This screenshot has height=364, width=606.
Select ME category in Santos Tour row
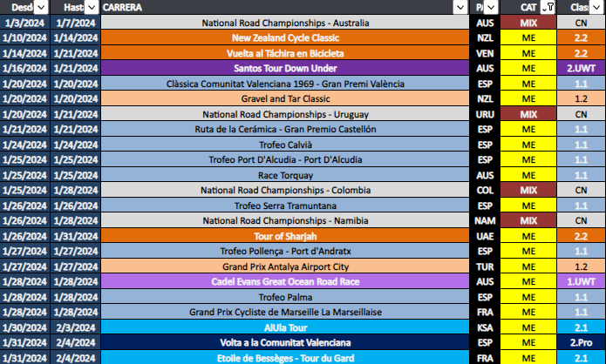(528, 68)
